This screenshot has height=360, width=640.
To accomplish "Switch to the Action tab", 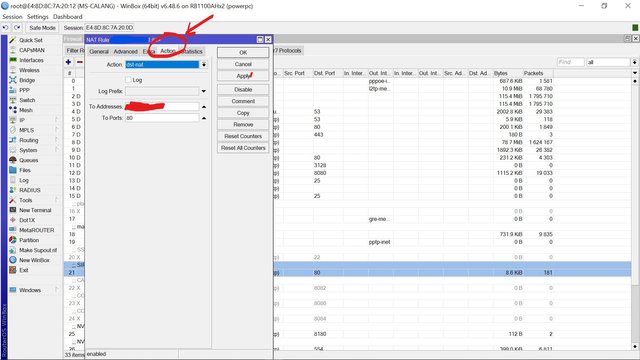I will [x=168, y=51].
